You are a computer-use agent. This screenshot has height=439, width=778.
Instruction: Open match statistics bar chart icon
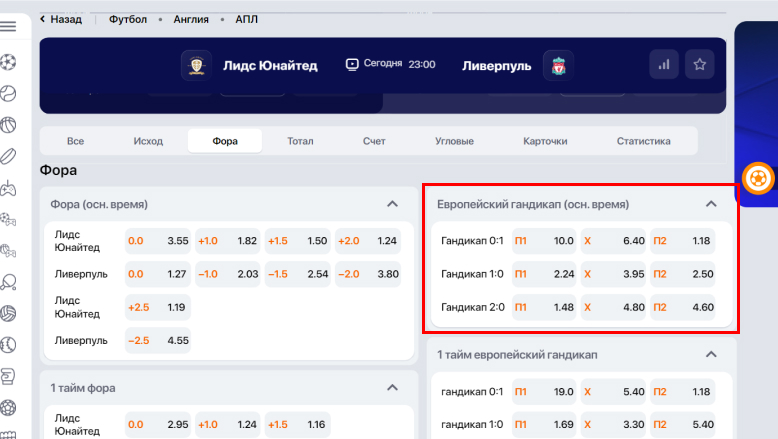[663, 65]
